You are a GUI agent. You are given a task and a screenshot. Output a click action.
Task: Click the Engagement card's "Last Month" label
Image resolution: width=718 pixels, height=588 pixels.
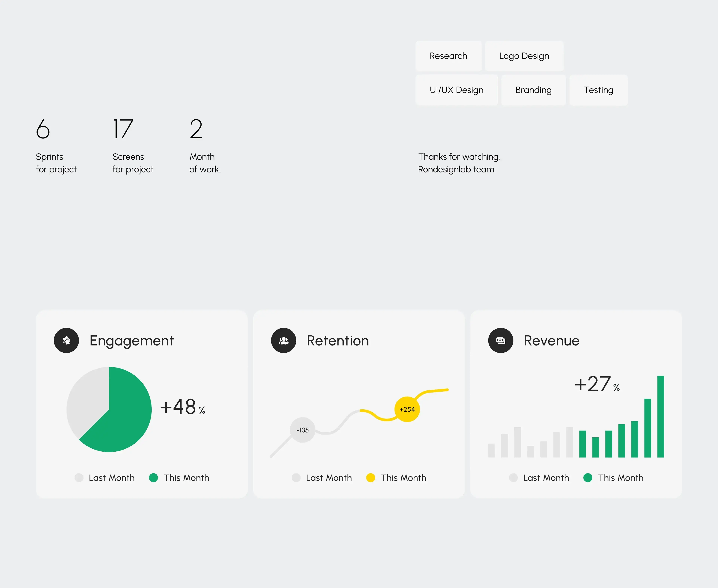pyautogui.click(x=111, y=478)
